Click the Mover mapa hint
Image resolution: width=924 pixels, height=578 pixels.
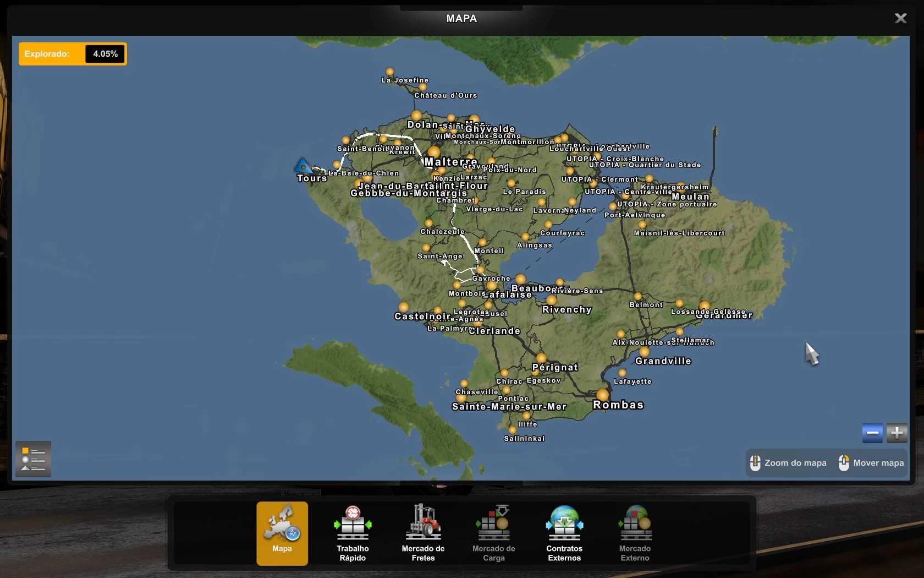click(871, 463)
